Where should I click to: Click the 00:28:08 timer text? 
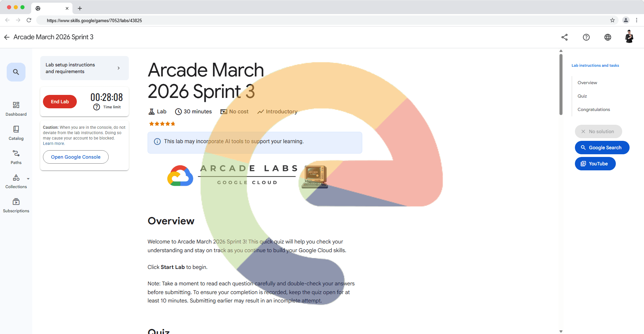(x=107, y=97)
